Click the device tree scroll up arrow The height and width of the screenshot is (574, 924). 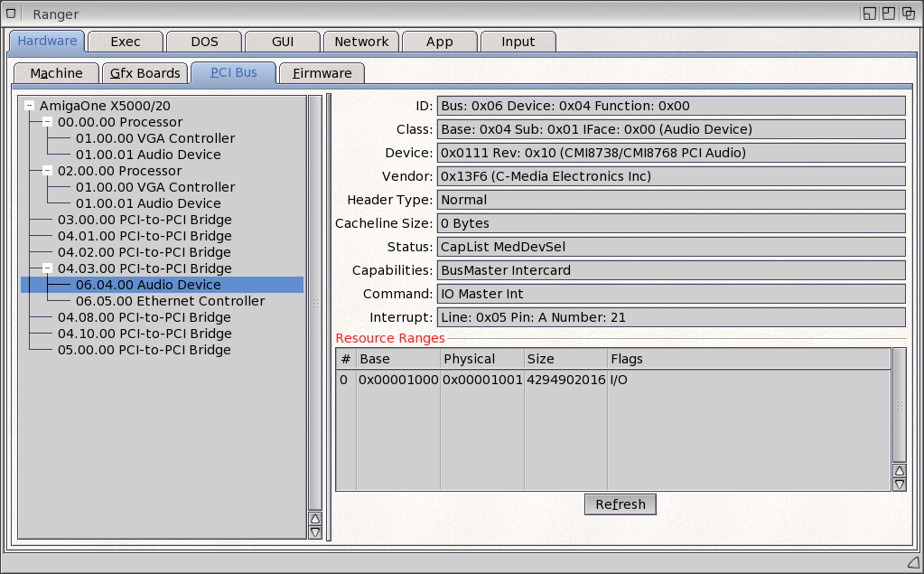pyautogui.click(x=315, y=519)
